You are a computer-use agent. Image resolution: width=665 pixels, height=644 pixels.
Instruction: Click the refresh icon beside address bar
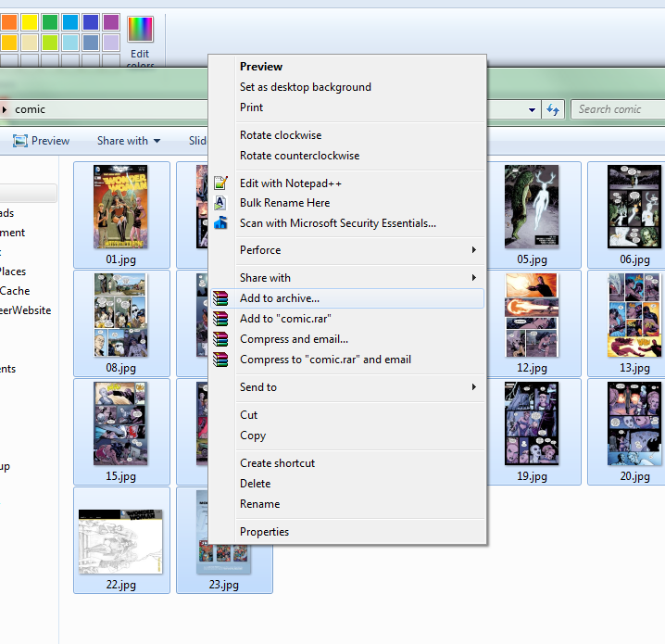tap(553, 109)
